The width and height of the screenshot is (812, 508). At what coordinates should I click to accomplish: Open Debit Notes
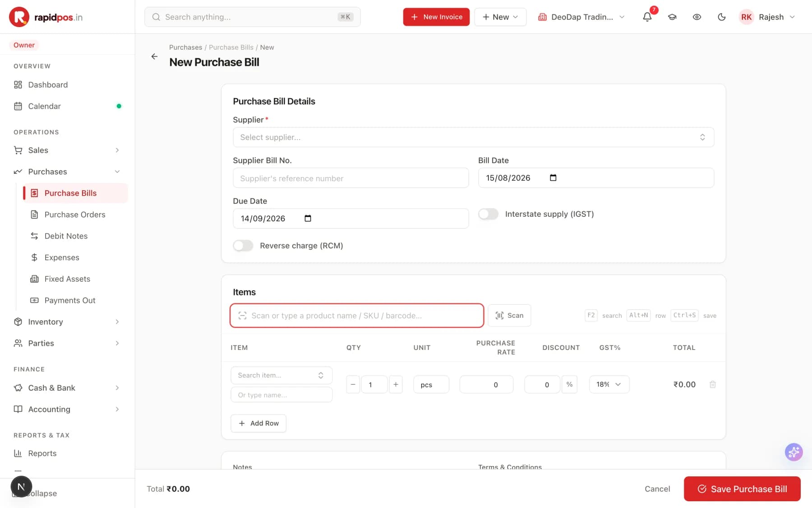[x=76, y=236]
